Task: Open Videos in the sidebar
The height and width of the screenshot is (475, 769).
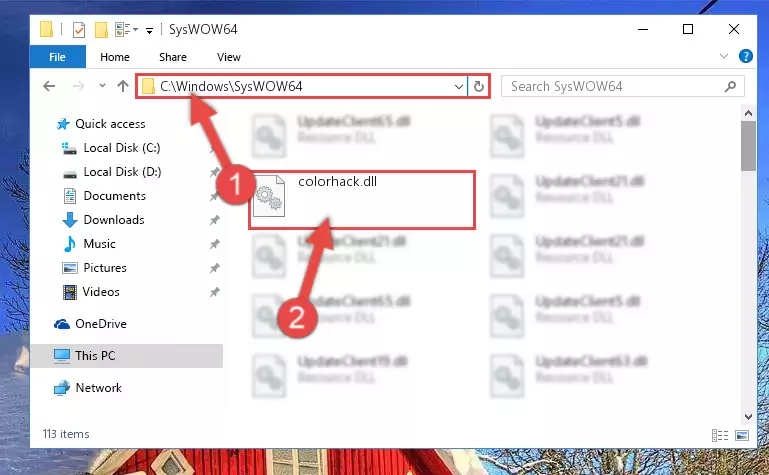Action: (101, 292)
